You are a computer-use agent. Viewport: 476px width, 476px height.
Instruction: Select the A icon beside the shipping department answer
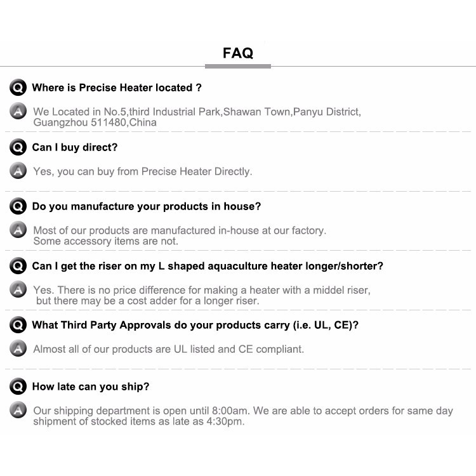[18, 410]
